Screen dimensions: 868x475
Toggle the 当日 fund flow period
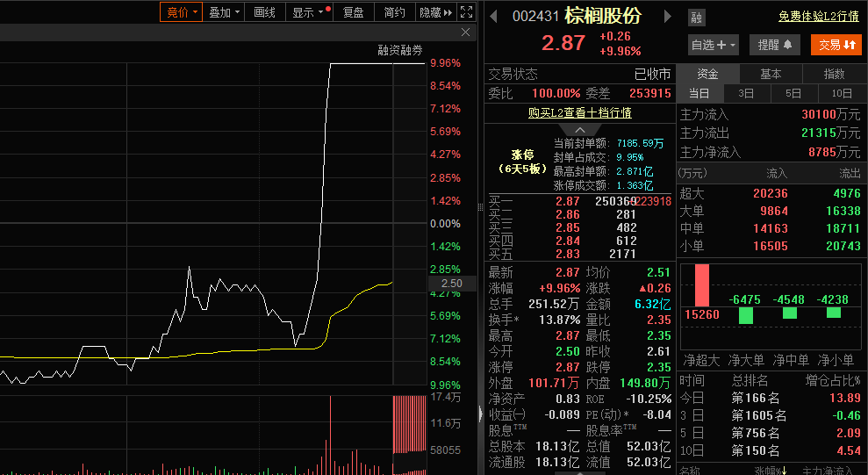pyautogui.click(x=699, y=94)
